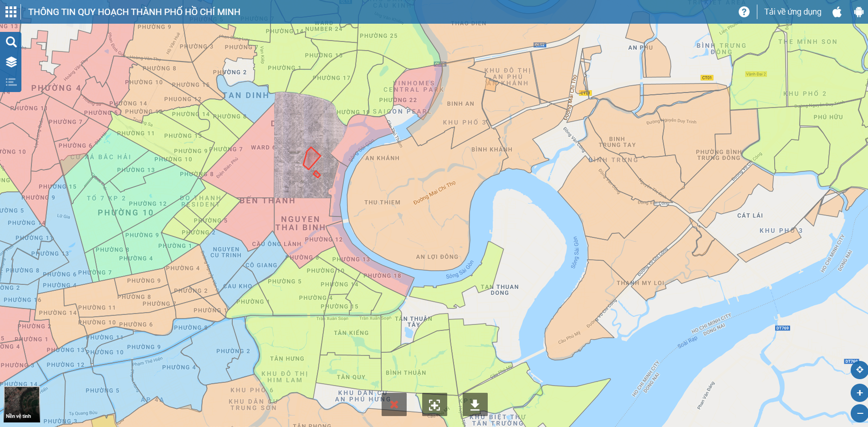Viewport: 868px width, 427px height.
Task: Clear selection with the red X button
Action: (394, 404)
